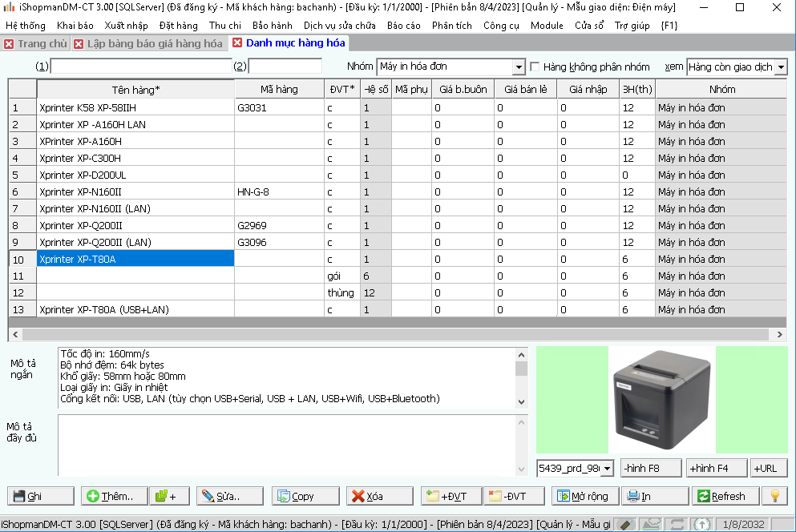The image size is (796, 532).
Task: Click inside the Mô tả đầy đủ text area
Action: pyautogui.click(x=287, y=445)
